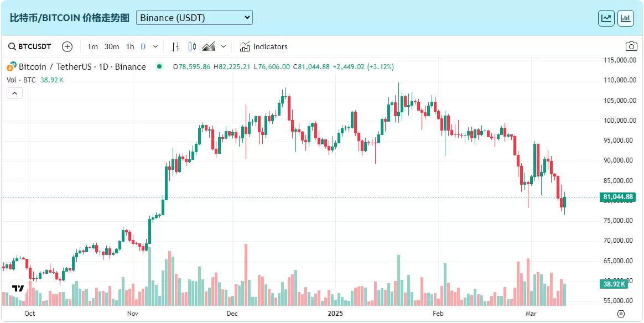The width and height of the screenshot is (644, 323).
Task: Click the 81,044.88 price label on axis
Action: click(617, 196)
